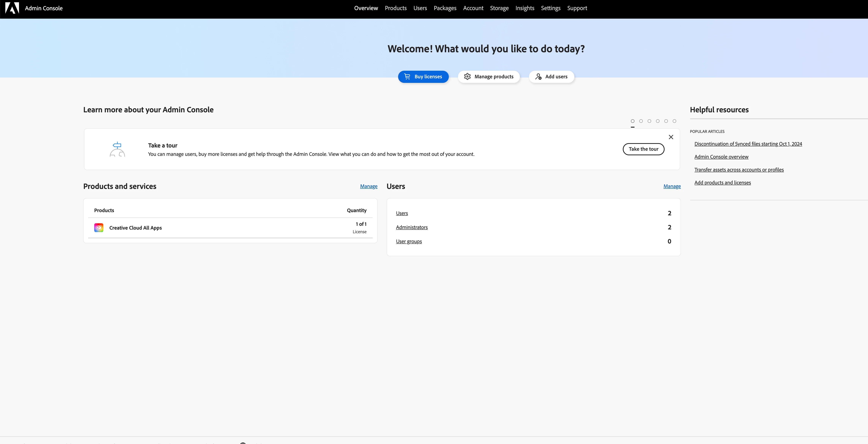Click the Take the tour button
The height and width of the screenshot is (444, 868).
[x=643, y=149]
